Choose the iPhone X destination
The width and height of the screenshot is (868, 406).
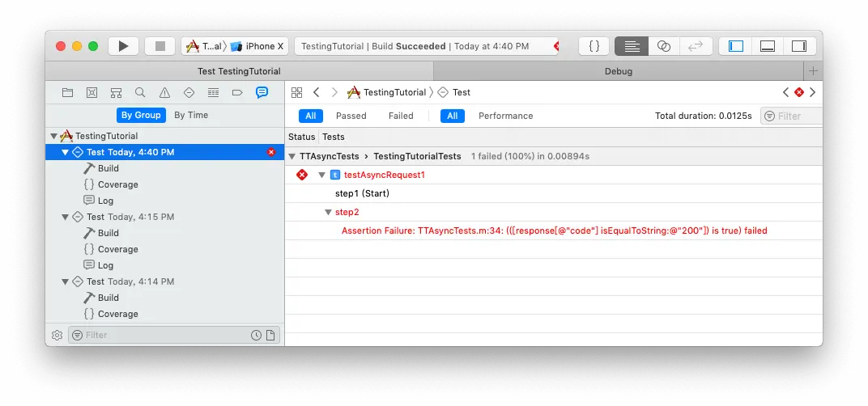257,46
